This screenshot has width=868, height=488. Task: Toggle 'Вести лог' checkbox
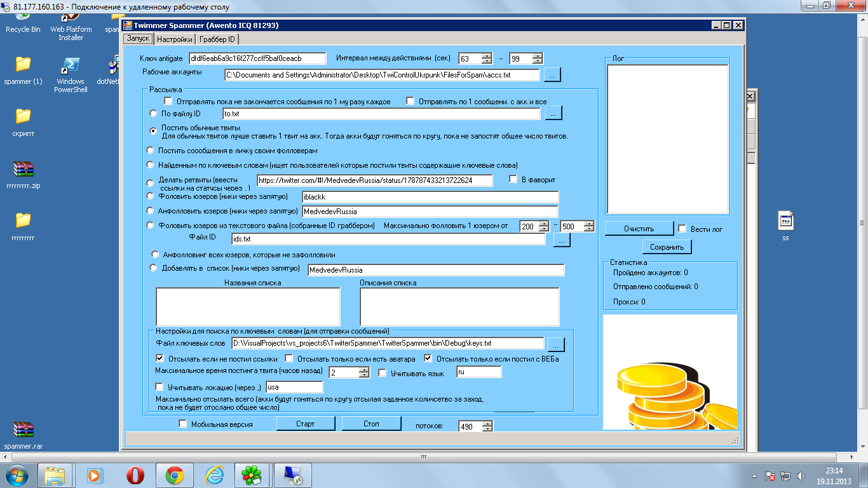point(682,229)
